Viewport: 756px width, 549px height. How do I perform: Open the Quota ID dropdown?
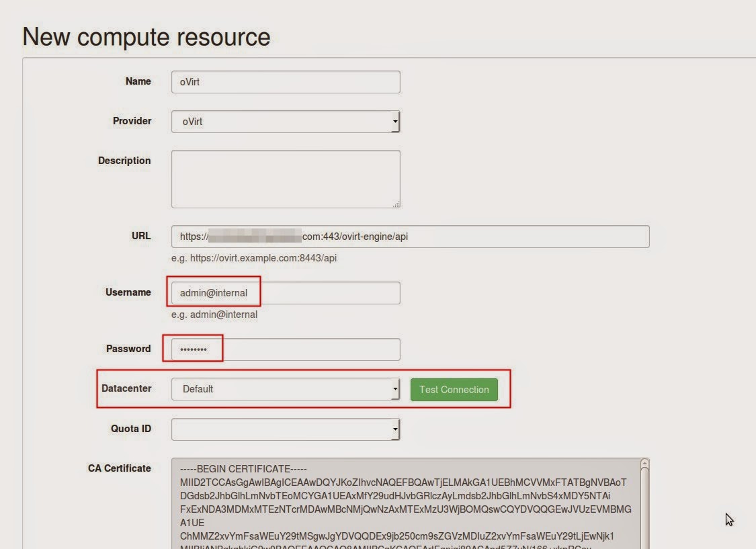click(286, 429)
